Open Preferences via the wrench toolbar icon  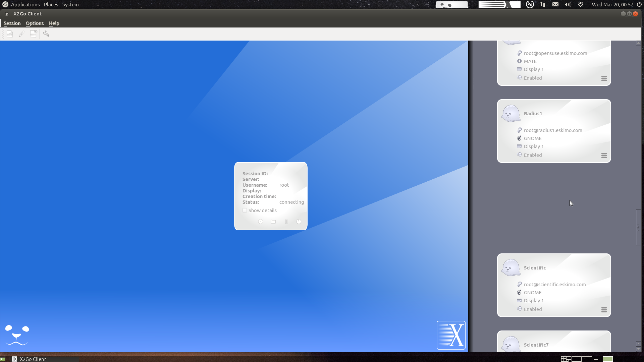coord(46,34)
